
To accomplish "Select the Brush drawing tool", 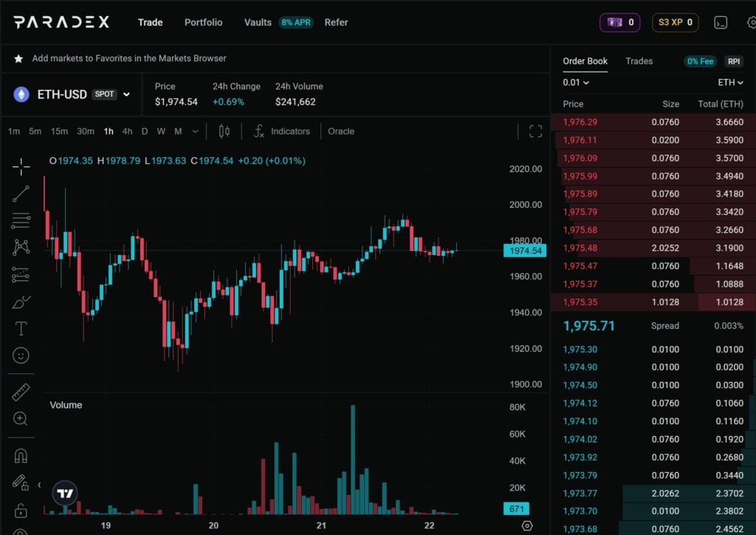I will tap(21, 301).
